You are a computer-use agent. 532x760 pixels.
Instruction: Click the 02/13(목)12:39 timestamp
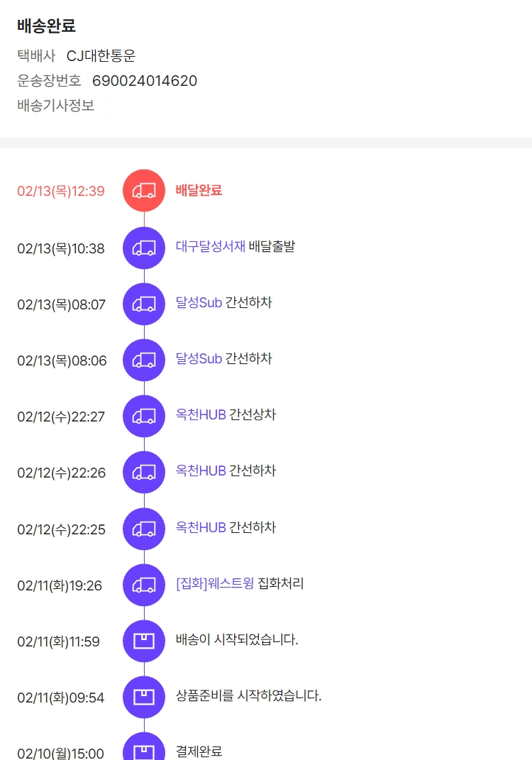pyautogui.click(x=61, y=191)
